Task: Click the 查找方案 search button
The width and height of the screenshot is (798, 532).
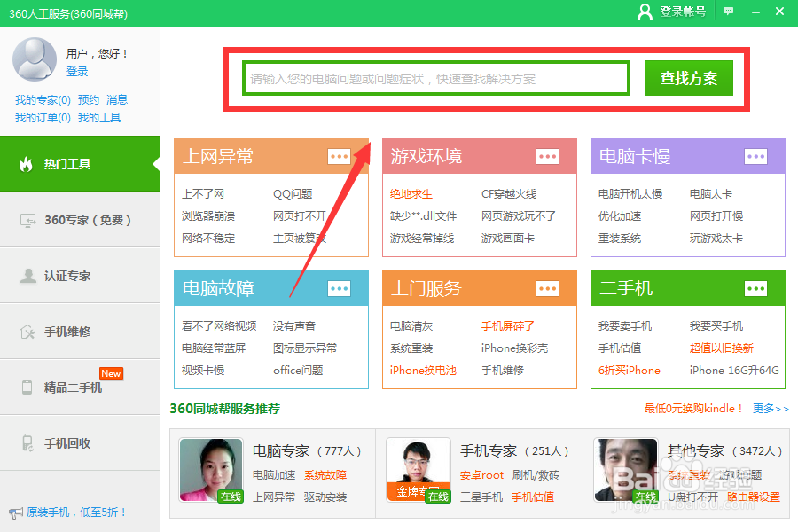Action: click(x=689, y=78)
